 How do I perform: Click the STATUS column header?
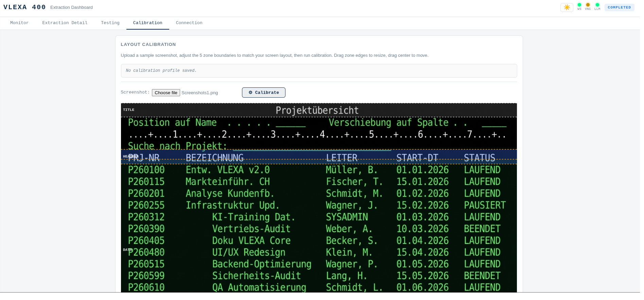point(480,158)
